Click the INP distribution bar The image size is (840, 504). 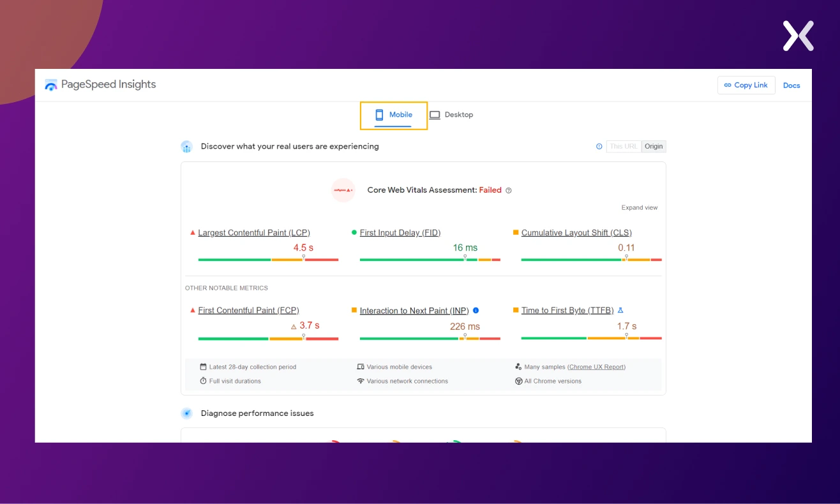pos(430,338)
